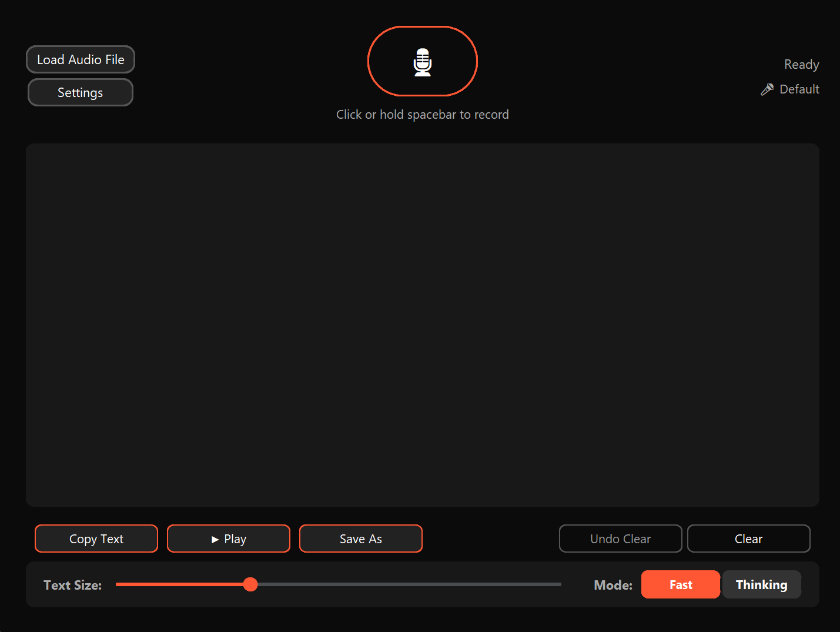840x632 pixels.
Task: Click the play triangle icon on Play button
Action: 215,539
